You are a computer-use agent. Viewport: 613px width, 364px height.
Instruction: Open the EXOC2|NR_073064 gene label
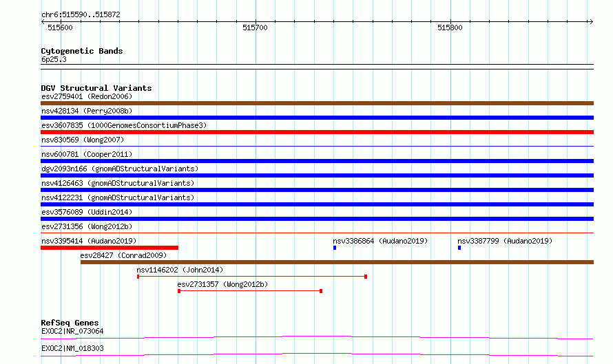[72, 331]
